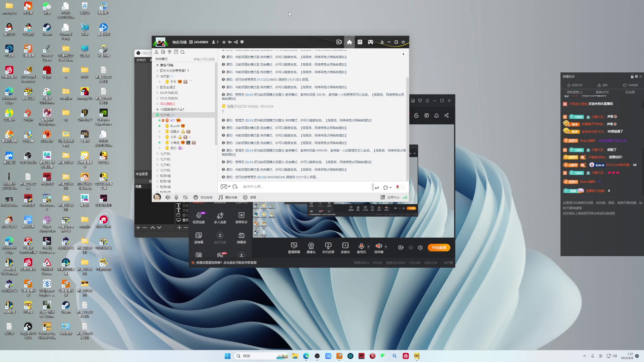Select the 歌友会调试 channel
644x362 pixels.
click(x=168, y=87)
